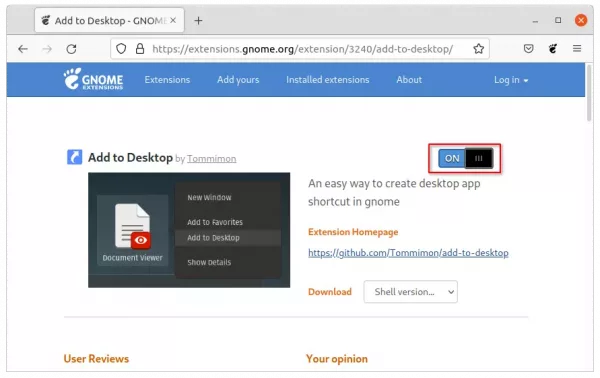600x378 pixels.
Task: Bookmark this page with the star icon
Action: [x=478, y=49]
